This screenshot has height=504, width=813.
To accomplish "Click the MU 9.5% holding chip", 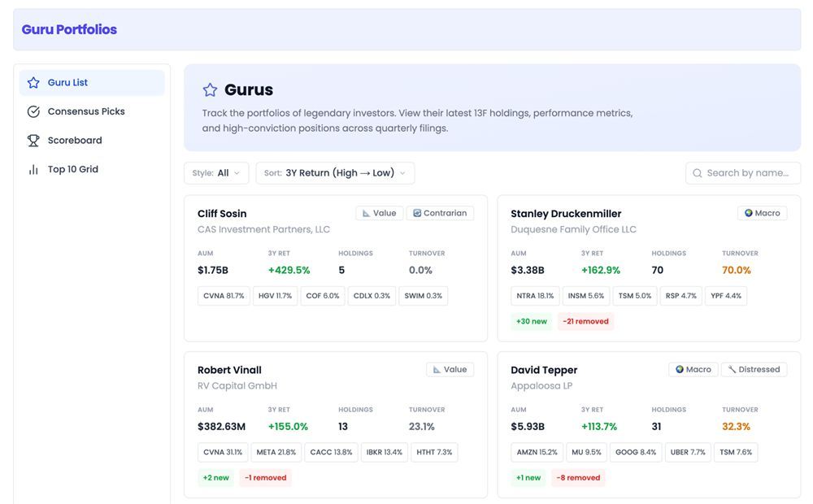I will (x=586, y=453).
